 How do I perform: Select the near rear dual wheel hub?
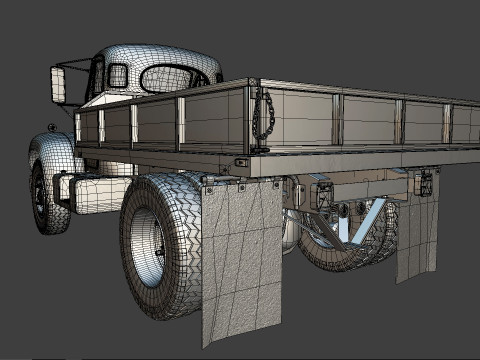point(148,247)
